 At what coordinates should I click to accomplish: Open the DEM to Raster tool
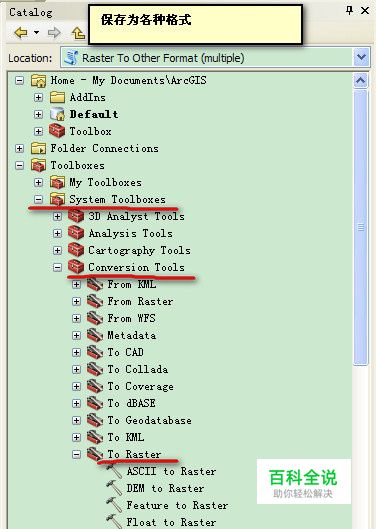(165, 488)
